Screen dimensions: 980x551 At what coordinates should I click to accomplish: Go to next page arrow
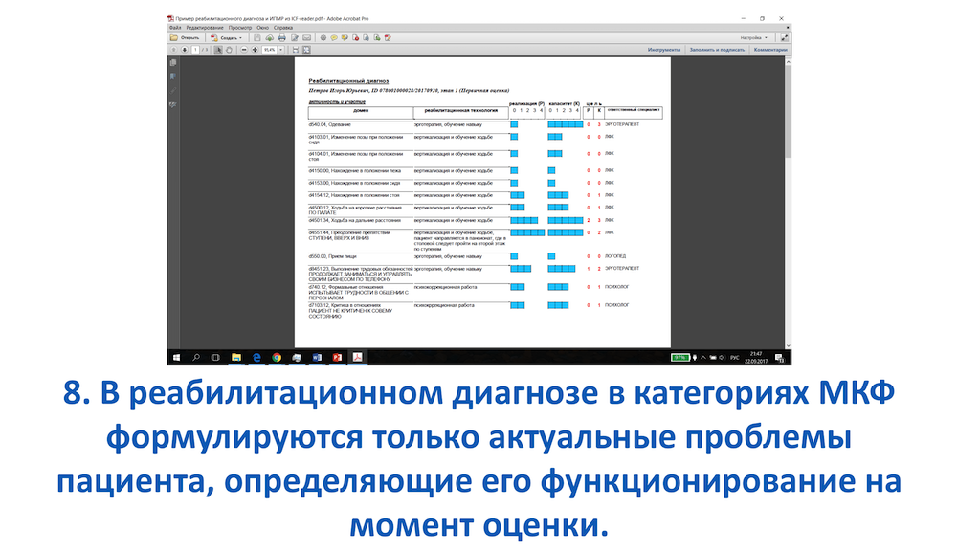tap(185, 50)
